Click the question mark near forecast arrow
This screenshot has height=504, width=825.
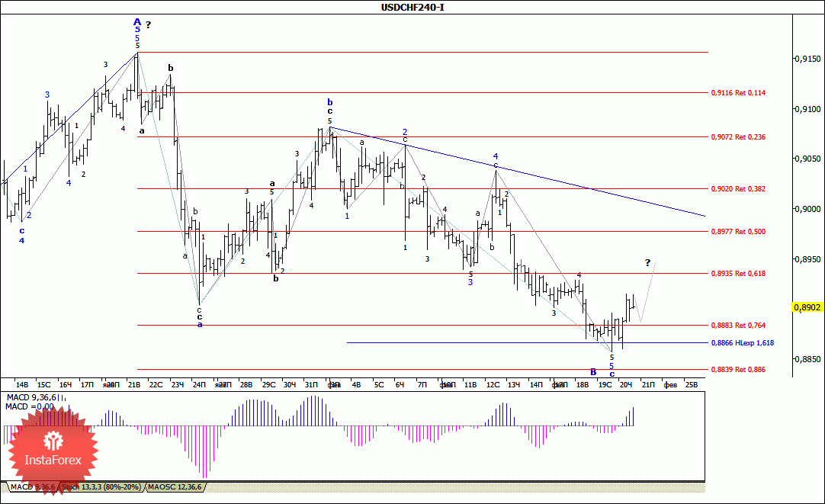click(x=647, y=262)
